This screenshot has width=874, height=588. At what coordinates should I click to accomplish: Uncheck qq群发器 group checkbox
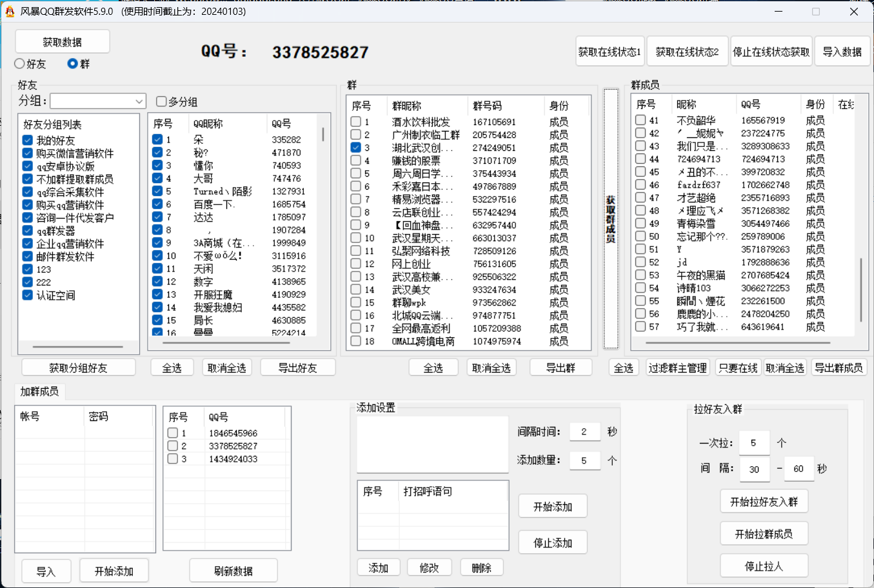[x=27, y=231]
